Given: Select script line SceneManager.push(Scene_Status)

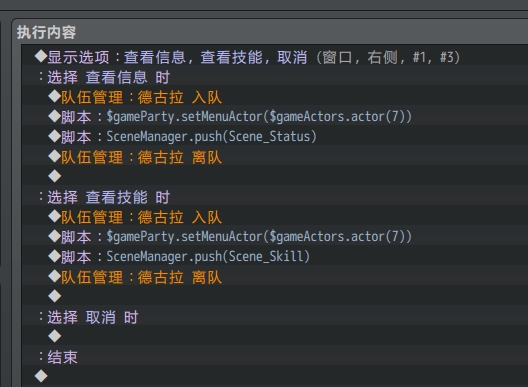Looking at the screenshot, I should 275,137.
